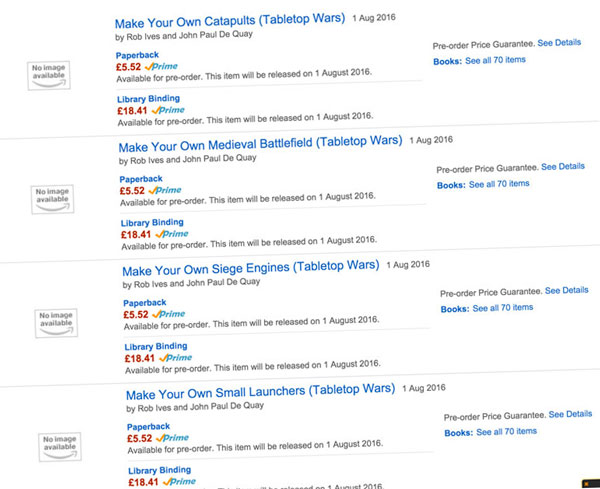Click £18.41 price for Siege Engines Library Binding
The height and width of the screenshot is (489, 600).
click(x=140, y=359)
